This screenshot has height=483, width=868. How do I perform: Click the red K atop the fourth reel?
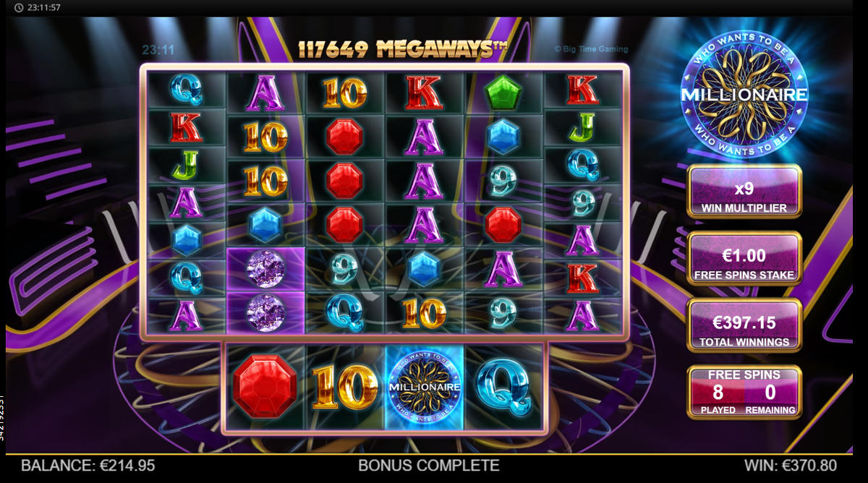(425, 93)
